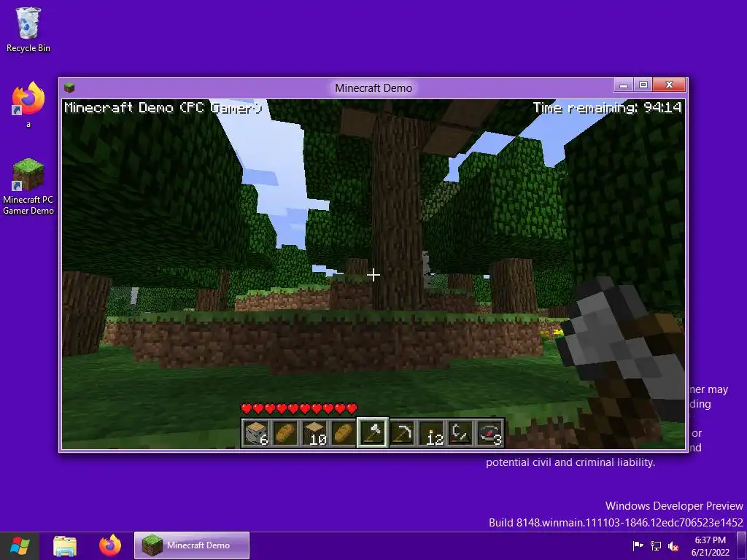
Task: Close the Minecraft Demo window
Action: coord(669,85)
